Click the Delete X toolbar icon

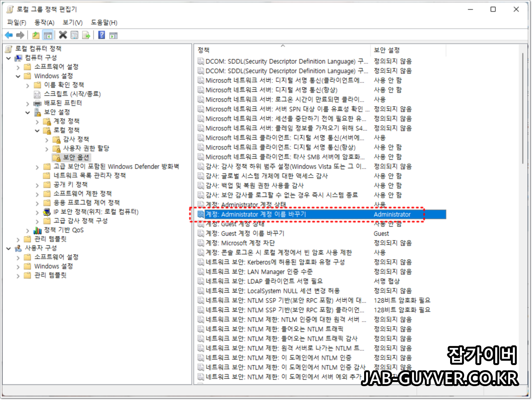[x=63, y=35]
